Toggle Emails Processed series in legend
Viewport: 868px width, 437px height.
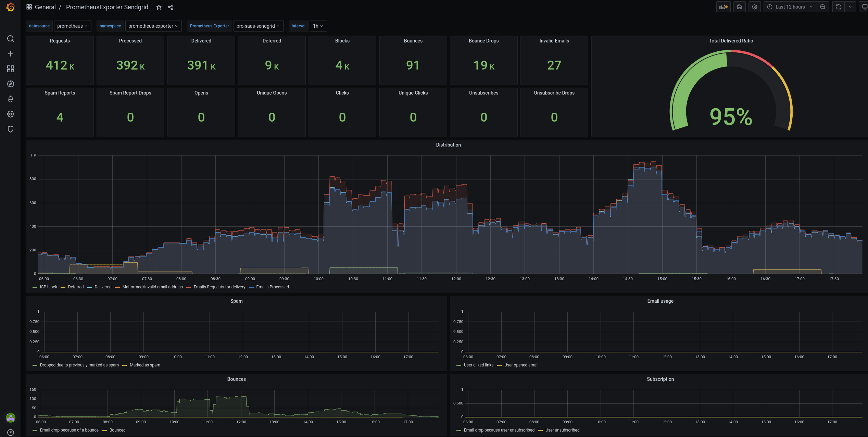coord(272,287)
